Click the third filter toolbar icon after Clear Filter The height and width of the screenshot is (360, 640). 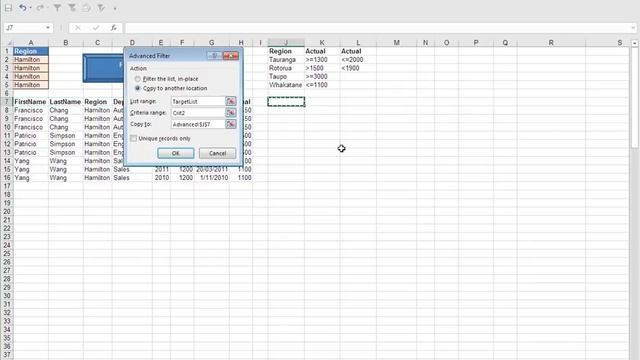(x=86, y=8)
